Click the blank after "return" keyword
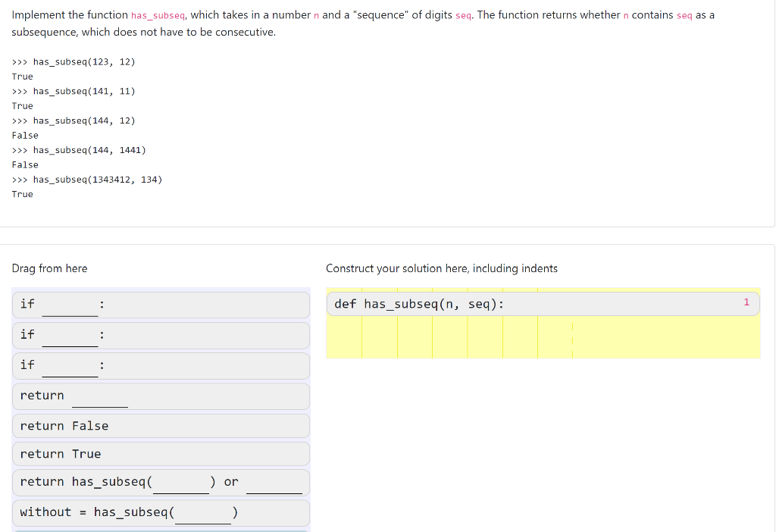Image resolution: width=776 pixels, height=532 pixels. (x=99, y=399)
